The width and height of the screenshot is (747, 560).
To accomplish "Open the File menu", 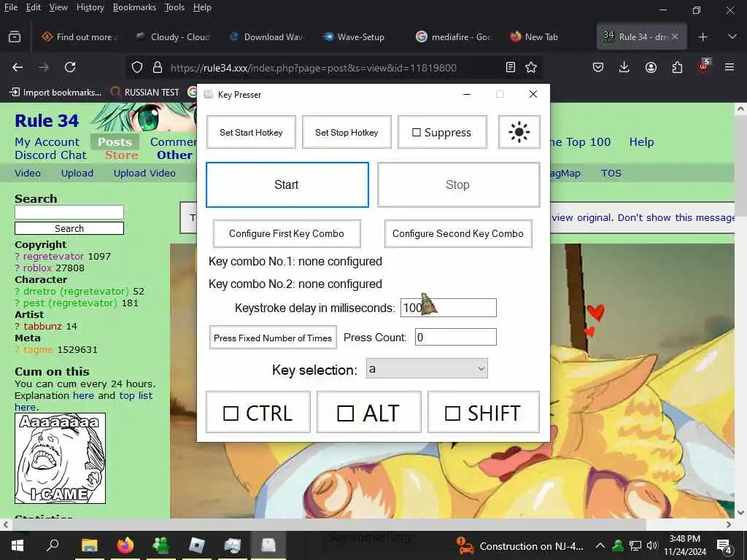I will click(10, 7).
